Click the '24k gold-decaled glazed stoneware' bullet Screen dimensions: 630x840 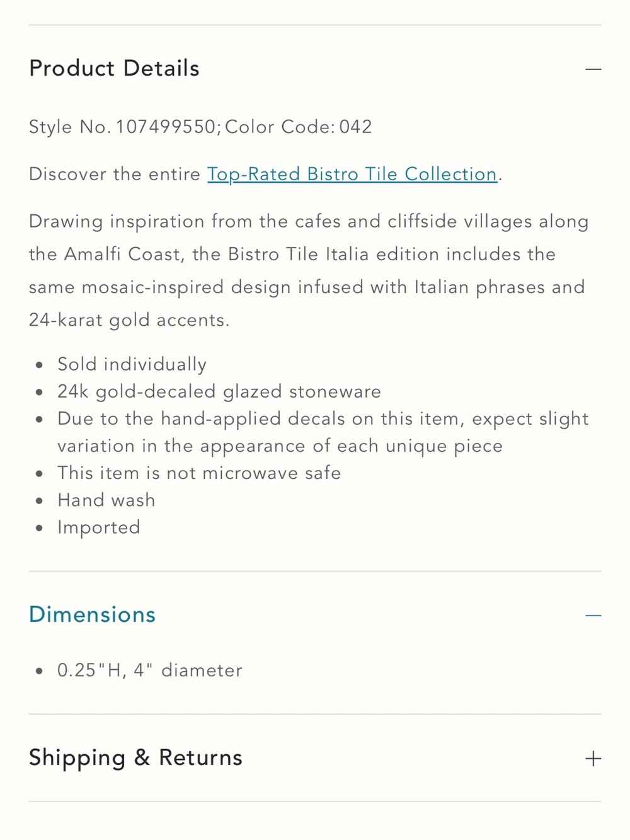(x=219, y=391)
